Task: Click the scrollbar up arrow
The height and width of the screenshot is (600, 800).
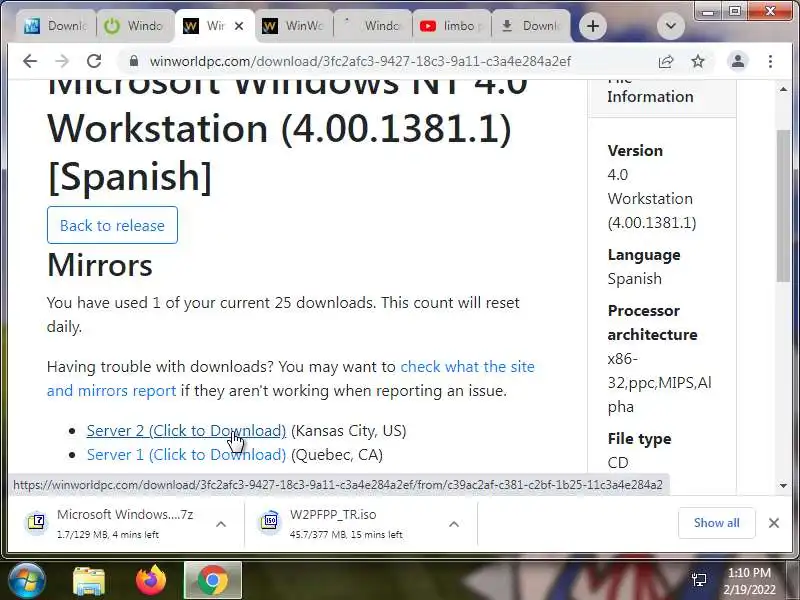Action: (x=783, y=89)
